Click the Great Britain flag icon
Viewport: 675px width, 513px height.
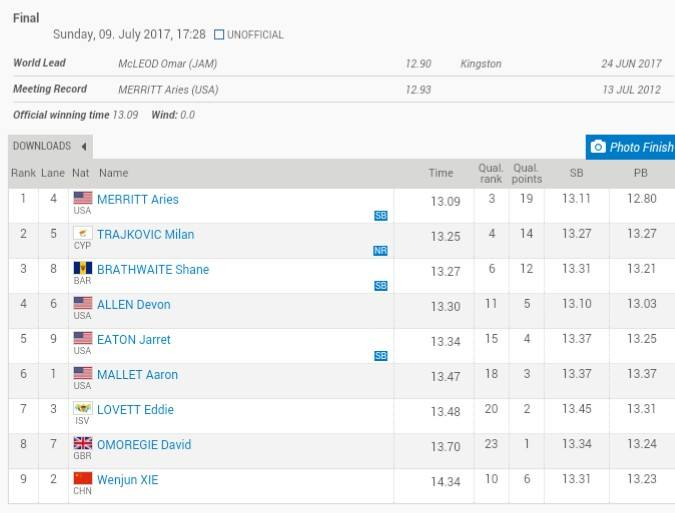click(83, 443)
